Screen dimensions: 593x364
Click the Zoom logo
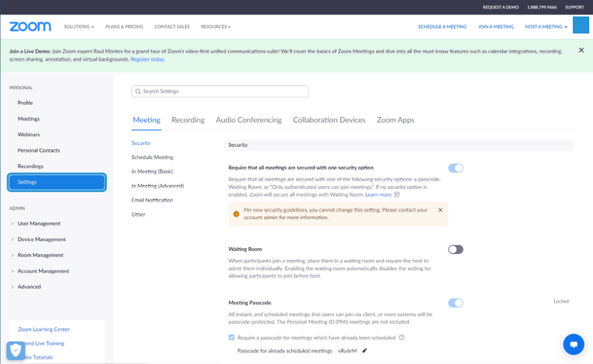point(30,26)
